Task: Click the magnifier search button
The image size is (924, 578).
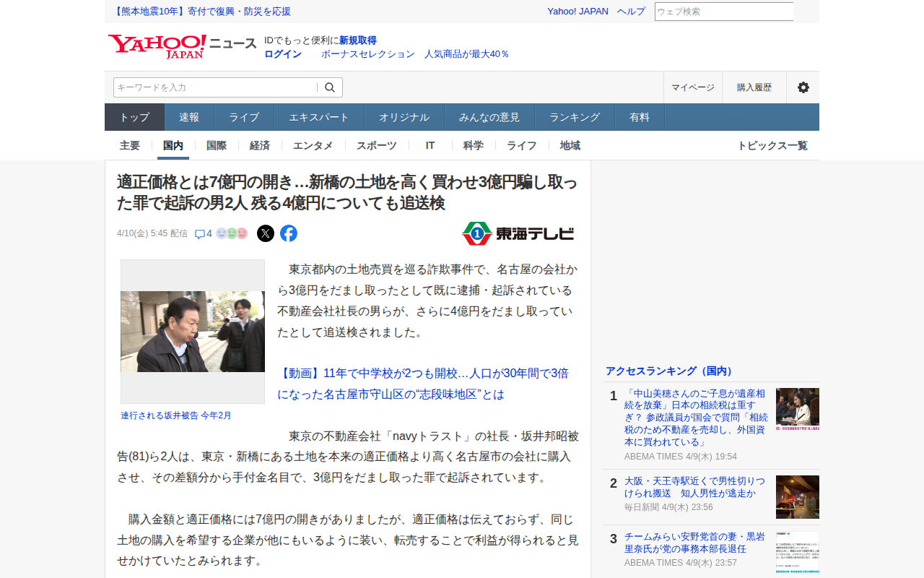Action: pyautogui.click(x=330, y=87)
